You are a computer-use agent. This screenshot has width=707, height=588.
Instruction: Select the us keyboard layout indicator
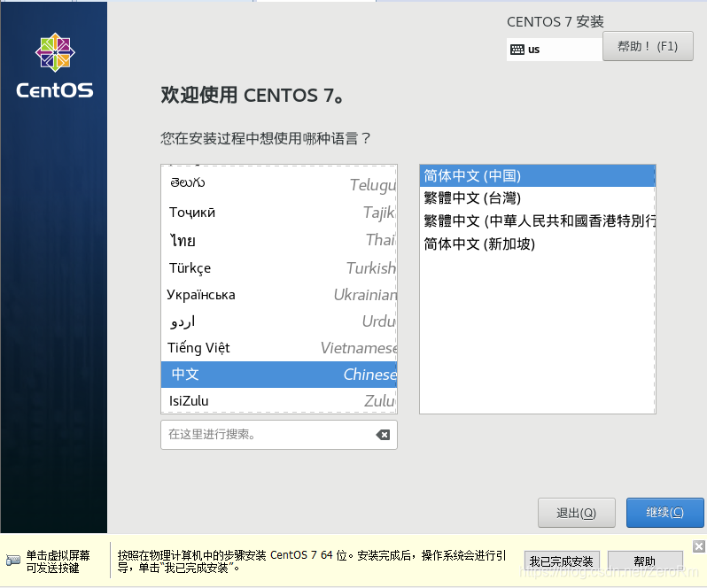coord(555,50)
